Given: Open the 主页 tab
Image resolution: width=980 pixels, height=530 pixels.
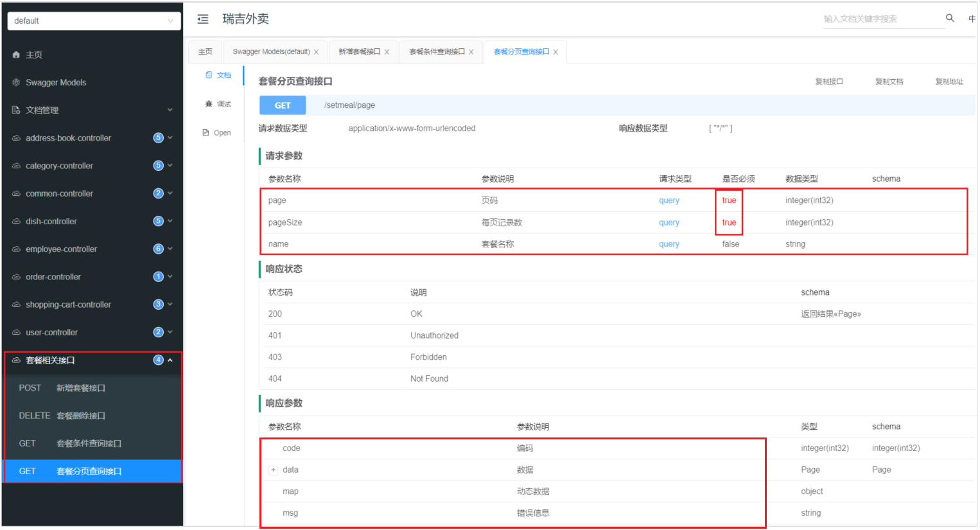Looking at the screenshot, I should click(x=205, y=51).
